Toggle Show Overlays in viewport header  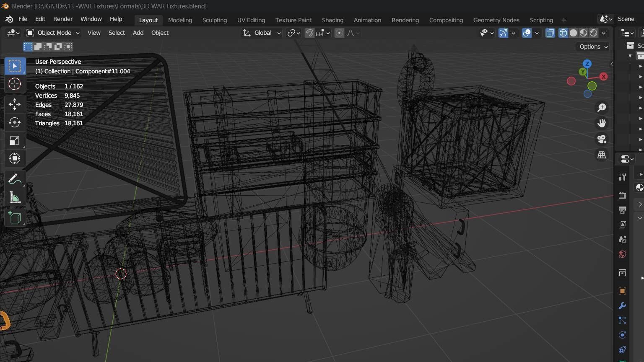(x=527, y=33)
